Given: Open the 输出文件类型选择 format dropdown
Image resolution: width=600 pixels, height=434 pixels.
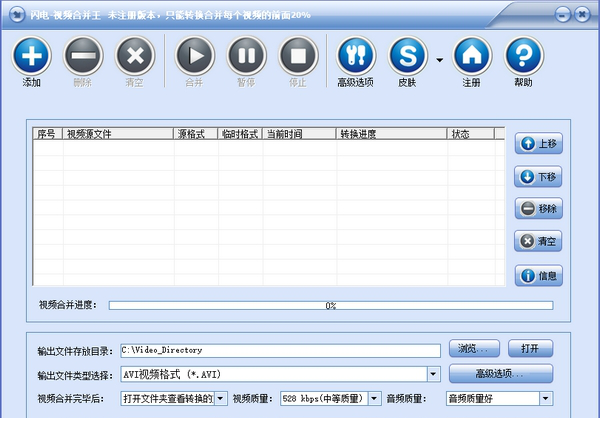Looking at the screenshot, I should 433,374.
